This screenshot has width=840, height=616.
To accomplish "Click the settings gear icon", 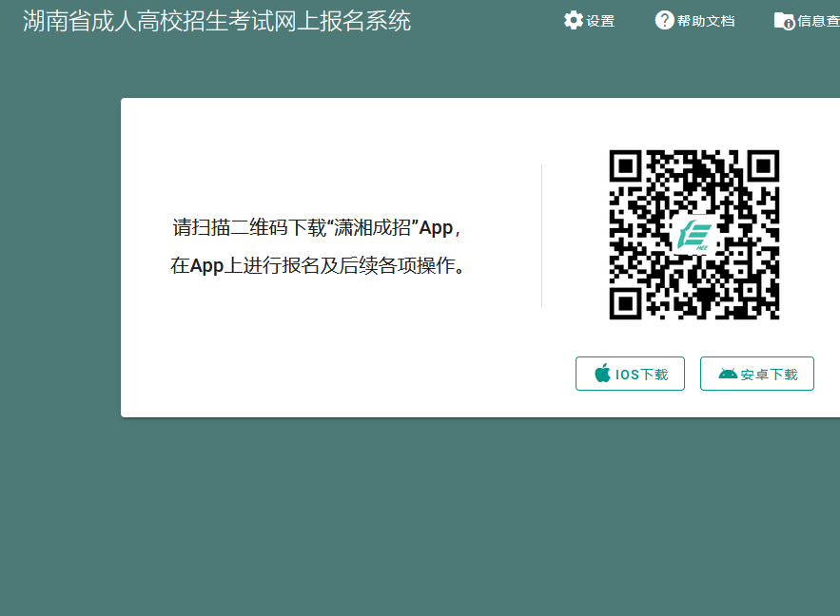I will [574, 20].
